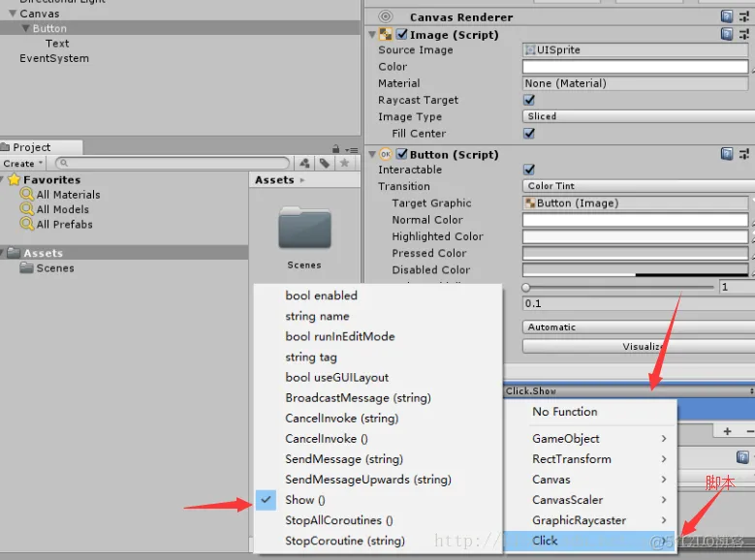The height and width of the screenshot is (560, 755).
Task: Open the CanvasScaler submenu
Action: coord(590,500)
